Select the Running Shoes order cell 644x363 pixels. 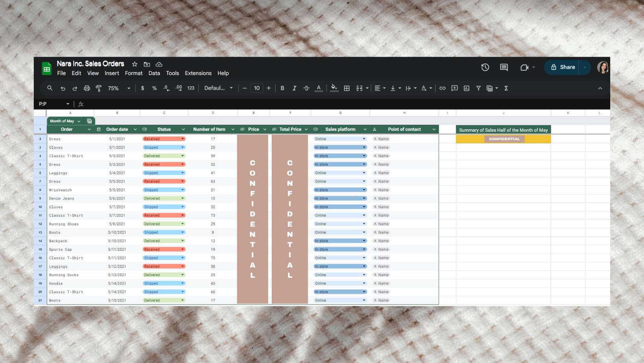click(x=71, y=224)
